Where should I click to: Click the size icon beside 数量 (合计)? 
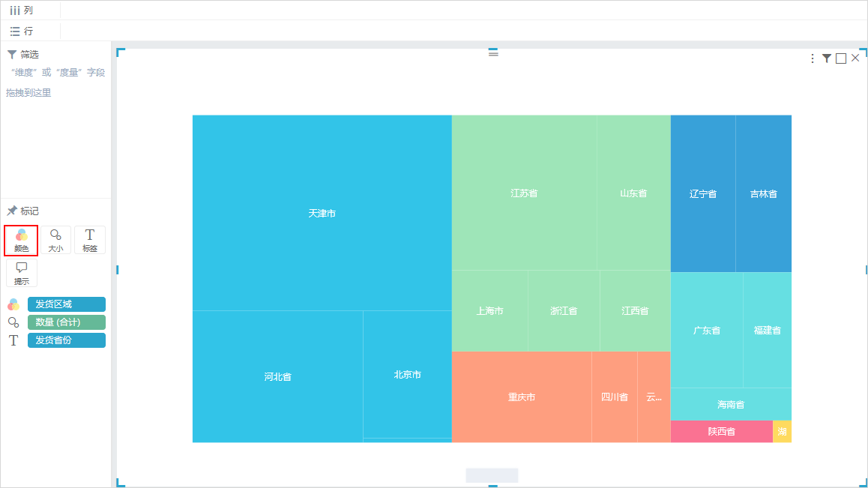coord(13,322)
